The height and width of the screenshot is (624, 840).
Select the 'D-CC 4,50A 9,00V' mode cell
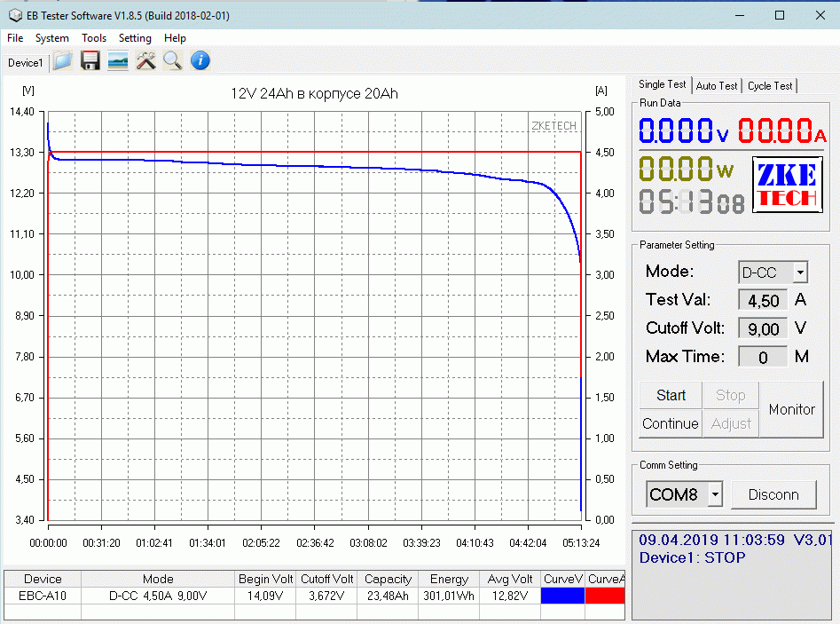click(158, 596)
